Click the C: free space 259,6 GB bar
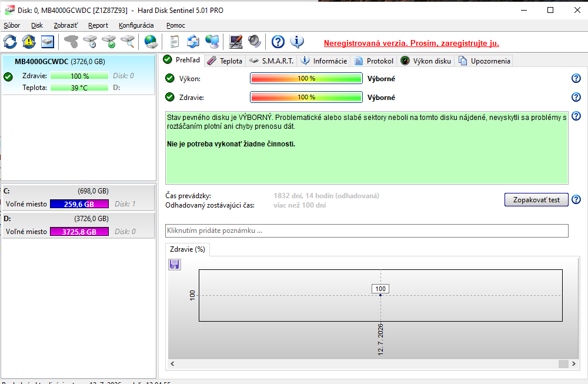The width and height of the screenshot is (588, 384). (79, 204)
